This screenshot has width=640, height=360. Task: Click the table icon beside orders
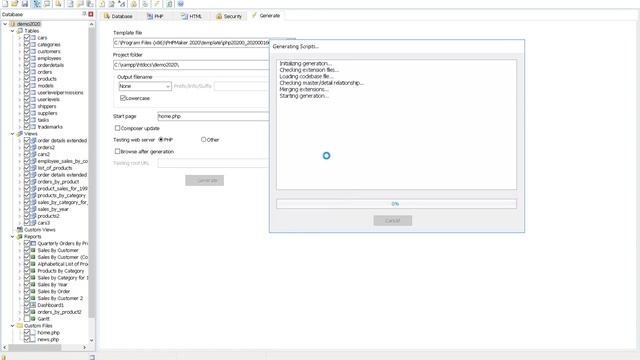point(33,72)
